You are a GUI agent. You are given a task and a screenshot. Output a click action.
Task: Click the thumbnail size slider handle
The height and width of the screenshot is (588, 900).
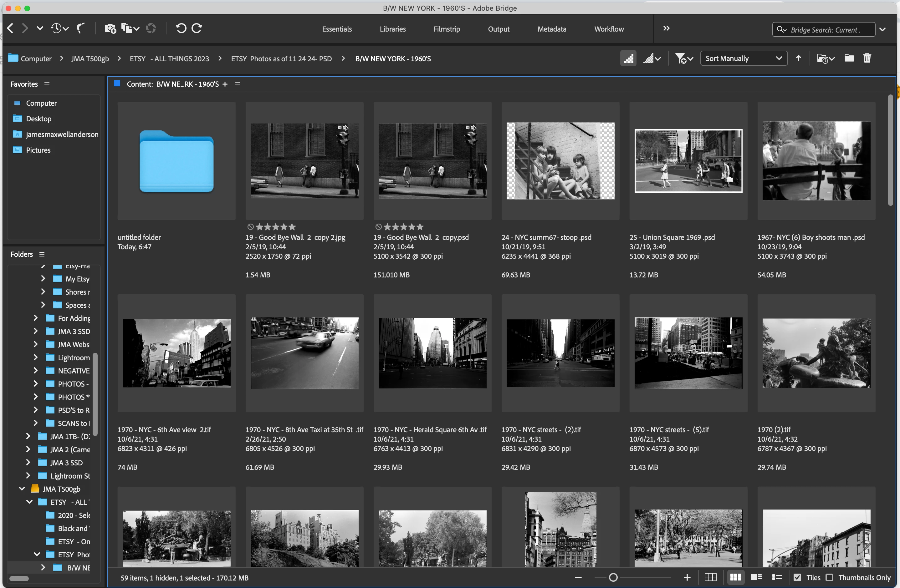(613, 577)
